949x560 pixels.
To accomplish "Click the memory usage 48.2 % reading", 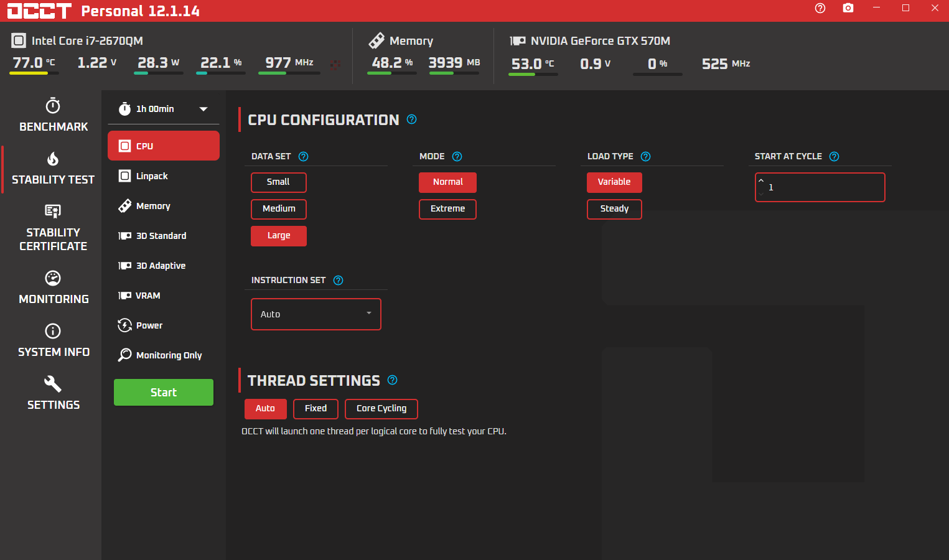I will pos(392,63).
